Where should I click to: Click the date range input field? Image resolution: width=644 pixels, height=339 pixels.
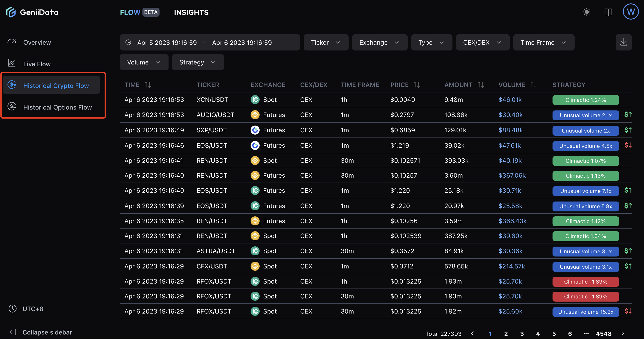pos(210,43)
